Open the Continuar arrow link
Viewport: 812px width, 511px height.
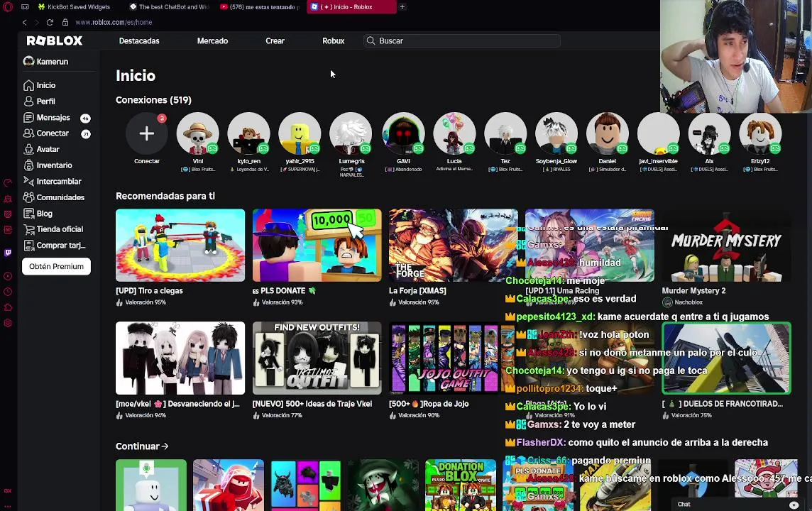(x=142, y=446)
